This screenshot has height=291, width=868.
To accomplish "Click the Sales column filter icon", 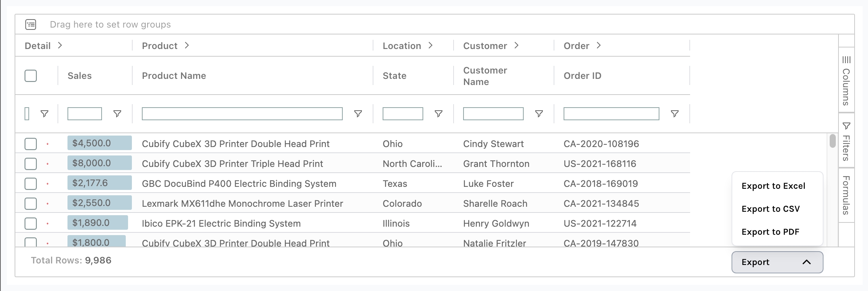I will pyautogui.click(x=117, y=114).
